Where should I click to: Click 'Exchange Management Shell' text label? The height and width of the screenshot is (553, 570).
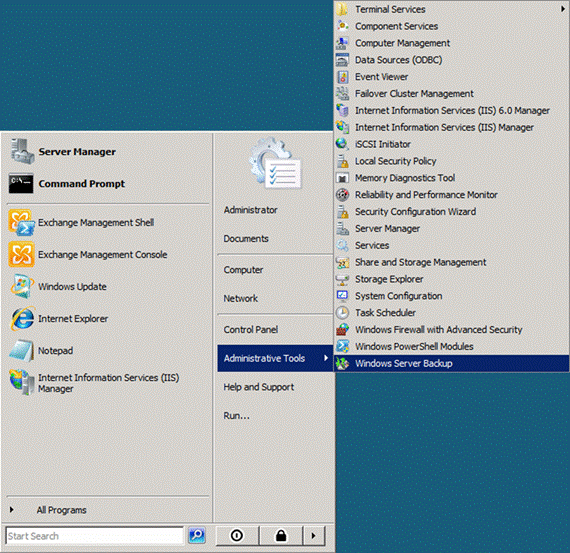pyautogui.click(x=96, y=223)
